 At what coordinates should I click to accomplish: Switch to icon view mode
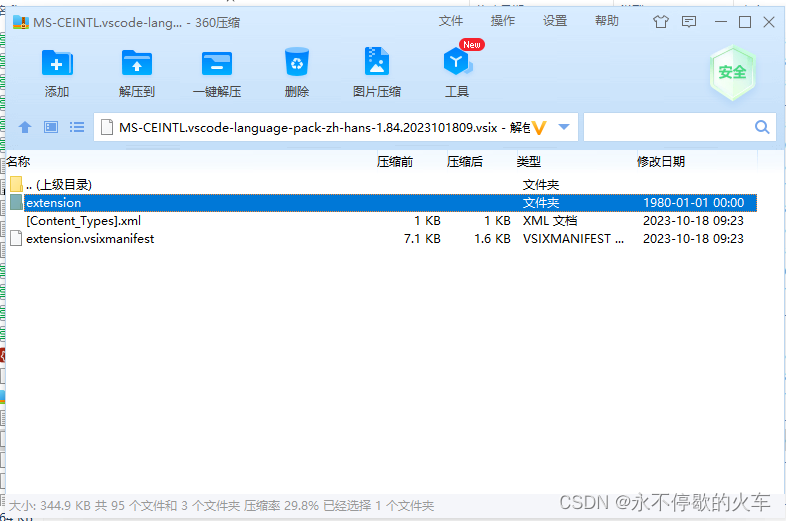[51, 127]
